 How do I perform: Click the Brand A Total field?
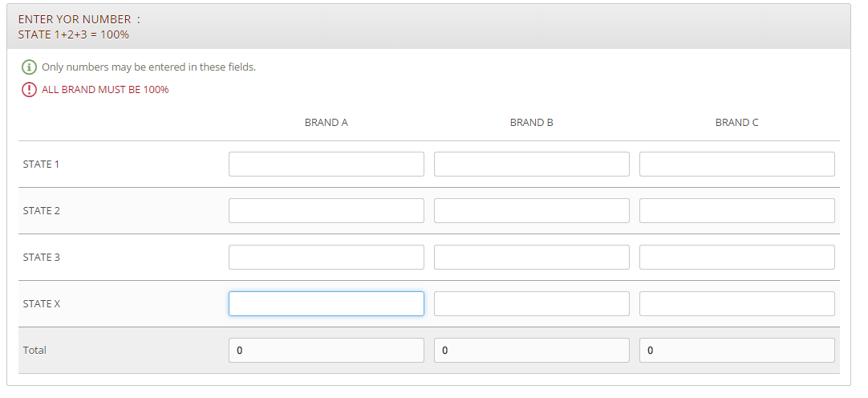326,351
